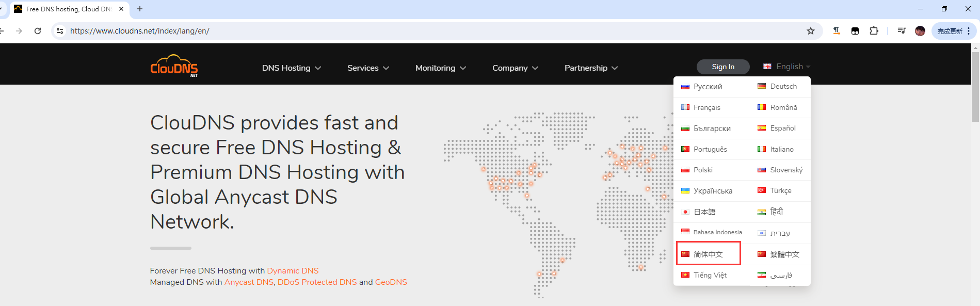Click the ClouDNS logo
This screenshot has height=306, width=980.
[174, 66]
